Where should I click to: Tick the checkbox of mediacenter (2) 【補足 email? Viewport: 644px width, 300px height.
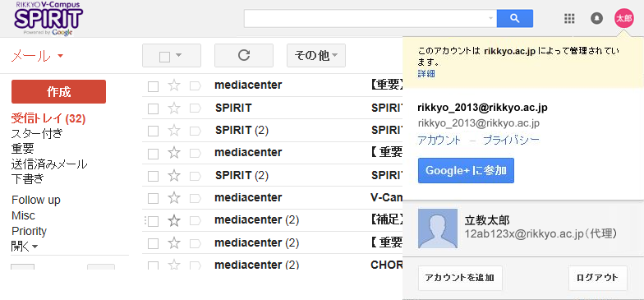153,222
